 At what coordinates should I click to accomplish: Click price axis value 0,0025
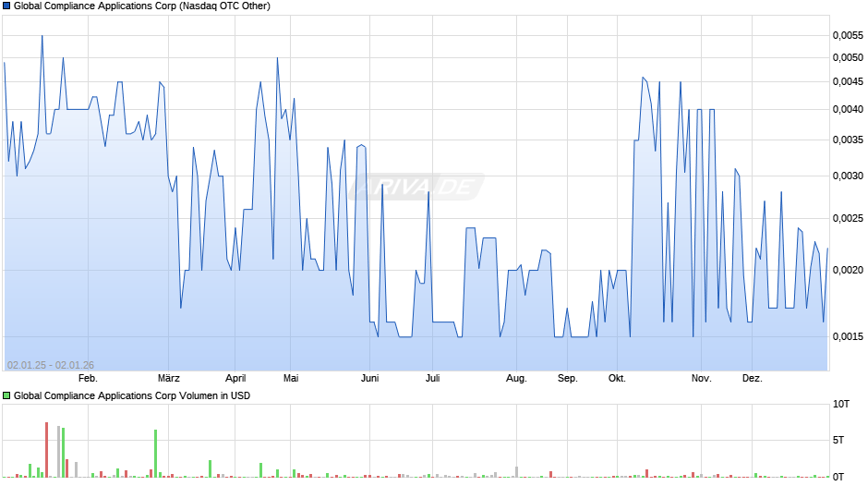pos(848,218)
